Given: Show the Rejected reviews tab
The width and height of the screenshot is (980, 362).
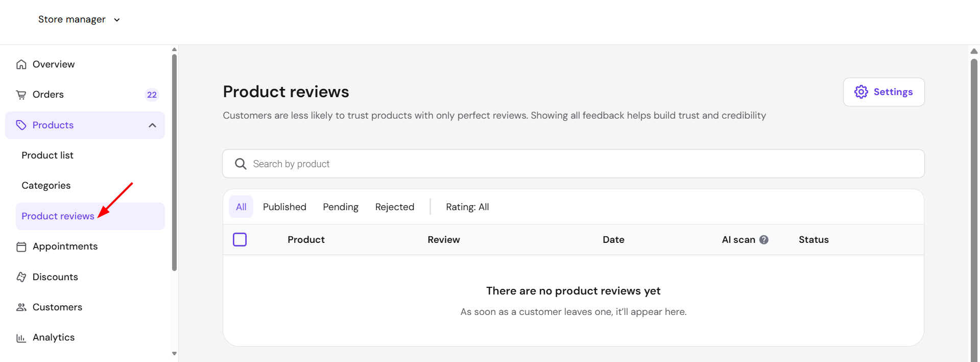Looking at the screenshot, I should coord(395,207).
